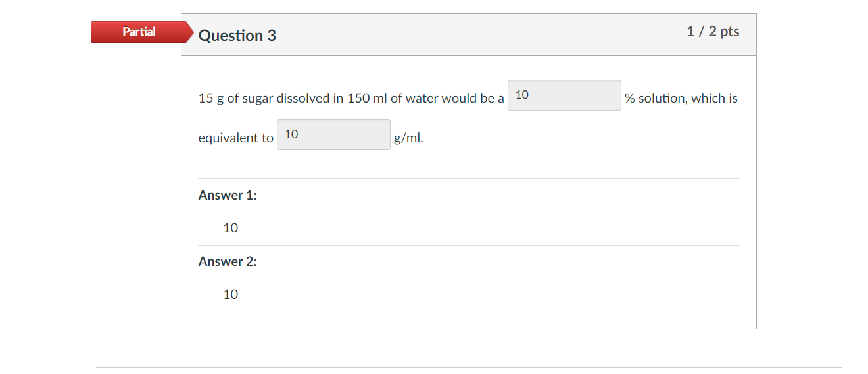
Task: Click the horizontal rule below the question card
Action: tap(469, 367)
